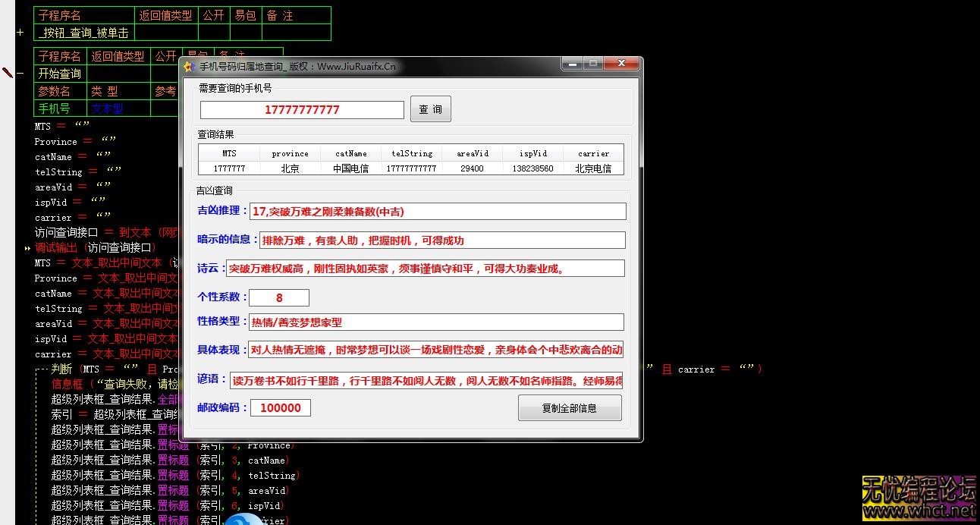Select the result row cell 中国电信
Image resolution: width=980 pixels, height=525 pixels.
click(350, 168)
